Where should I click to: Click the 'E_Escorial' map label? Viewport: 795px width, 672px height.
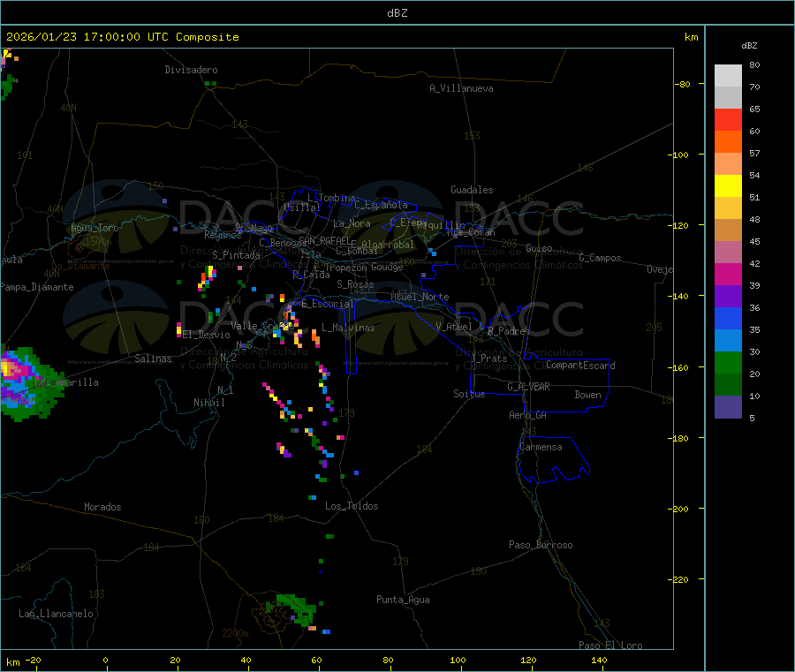click(x=328, y=304)
